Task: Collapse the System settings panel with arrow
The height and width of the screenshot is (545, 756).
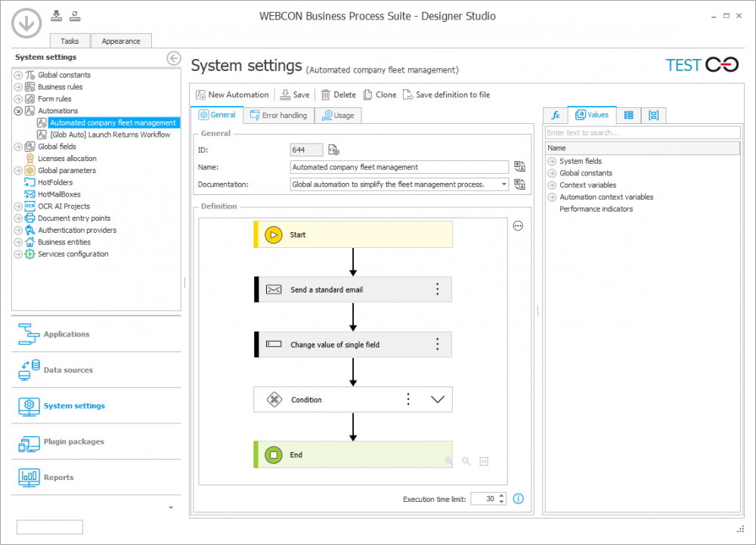Action: (x=174, y=57)
